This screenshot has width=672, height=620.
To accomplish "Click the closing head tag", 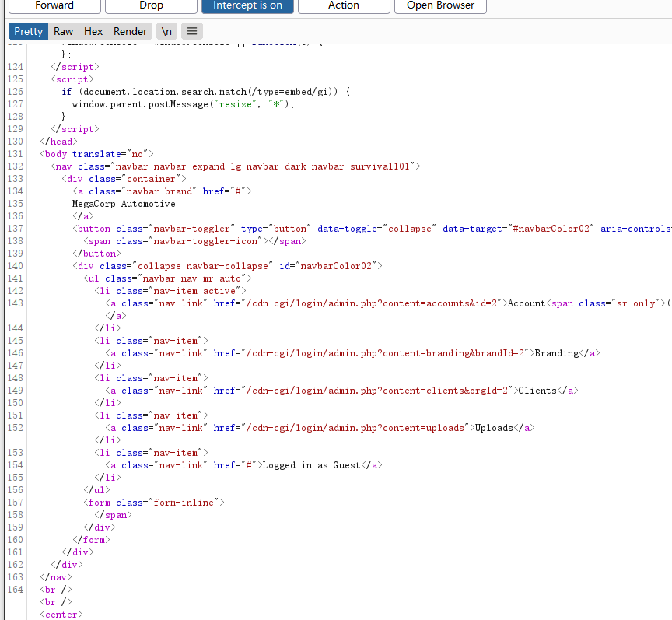I will [x=58, y=142].
